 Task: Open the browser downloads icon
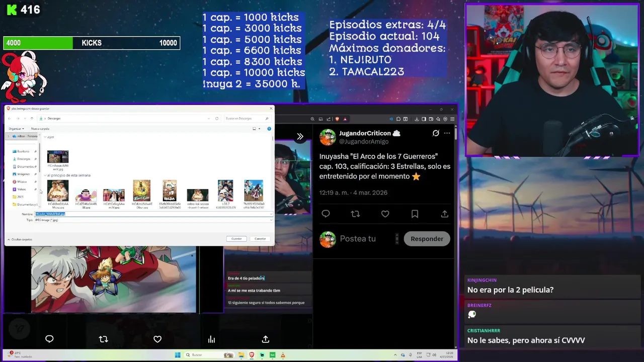[x=417, y=119]
